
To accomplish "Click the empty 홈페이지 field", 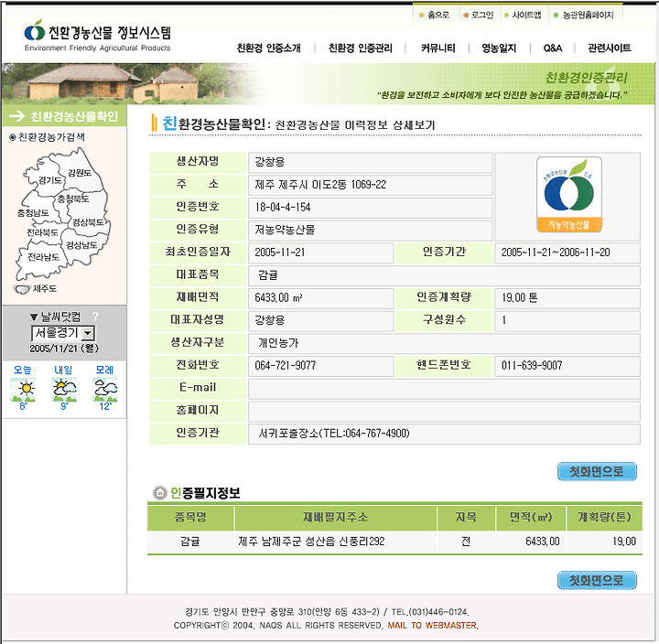I will click(x=444, y=412).
